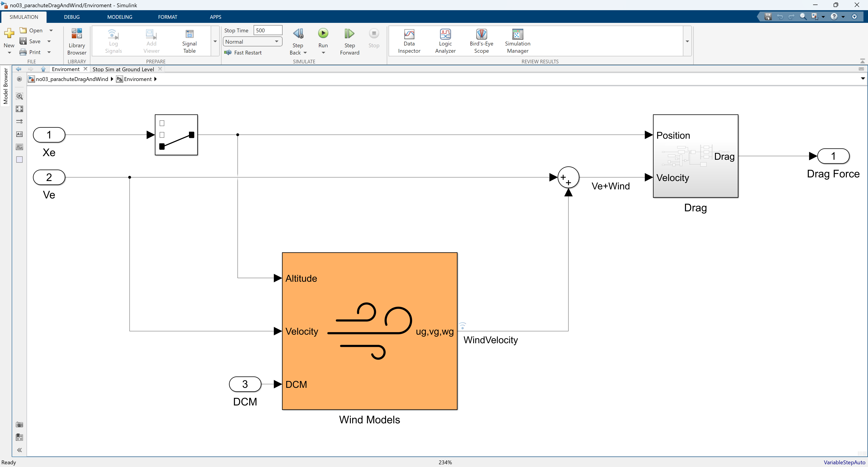Open the simulation mode Normal dropdown

(252, 41)
